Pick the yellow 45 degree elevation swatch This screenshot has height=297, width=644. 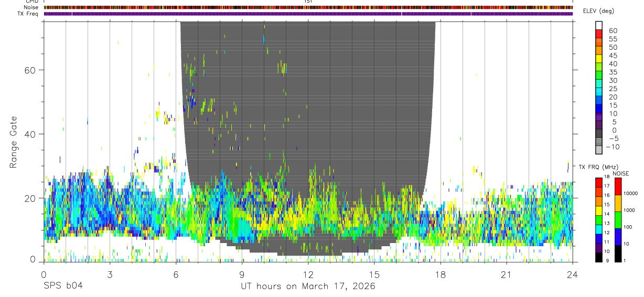(599, 59)
